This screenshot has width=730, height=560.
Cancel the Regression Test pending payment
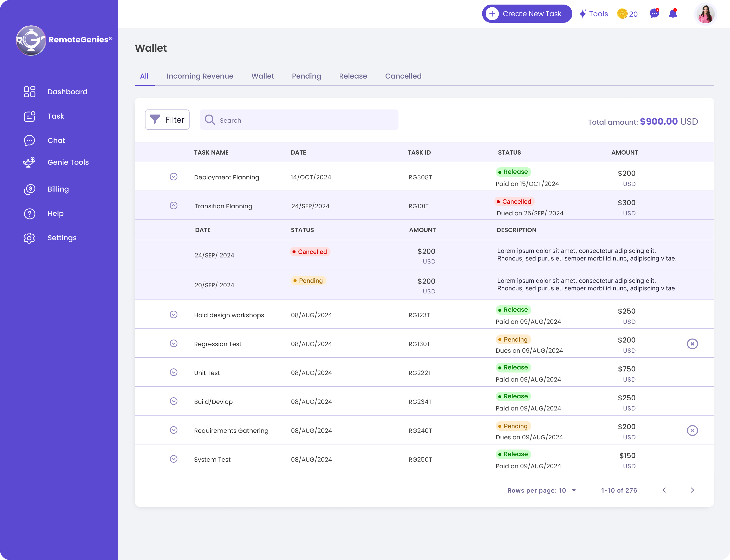click(692, 344)
